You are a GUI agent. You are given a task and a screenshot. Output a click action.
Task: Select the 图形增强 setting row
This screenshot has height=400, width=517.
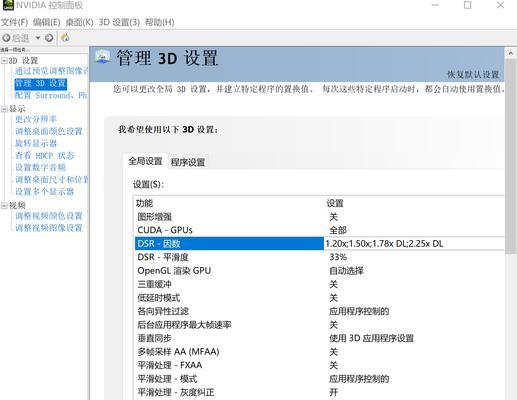(319, 217)
